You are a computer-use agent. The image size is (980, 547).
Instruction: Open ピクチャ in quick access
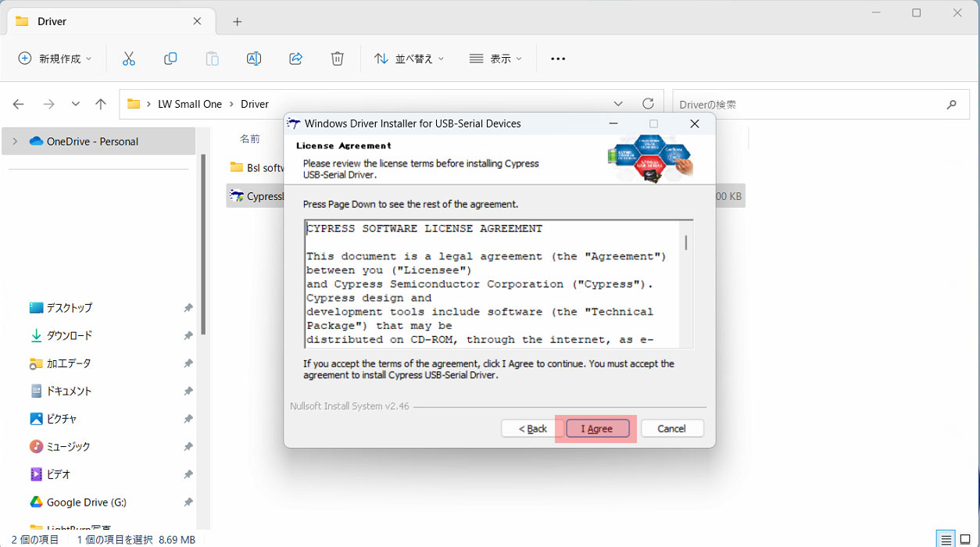61,419
